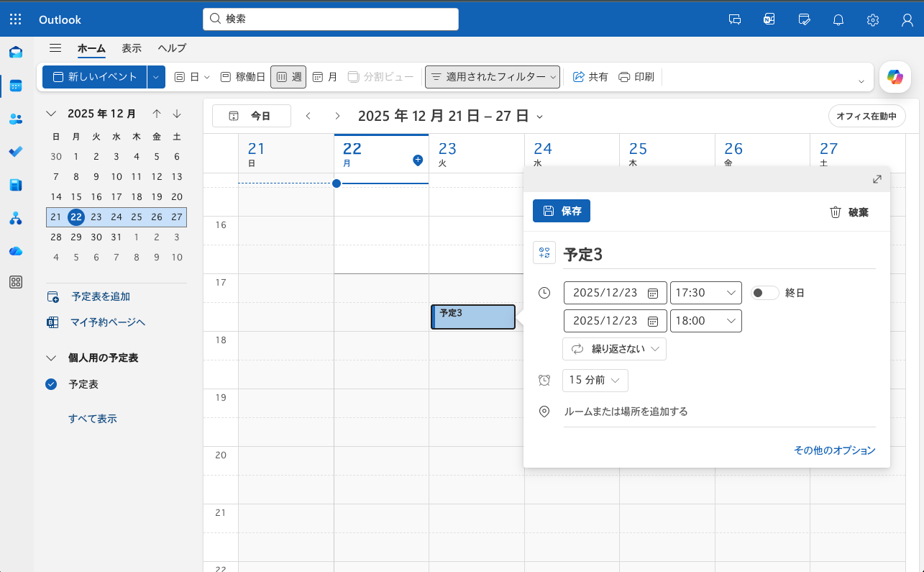
Task: Open the date picker for the start date
Action: point(653,292)
